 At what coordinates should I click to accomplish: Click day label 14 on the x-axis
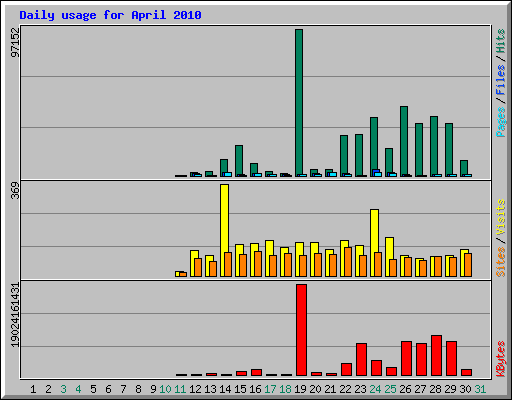(225, 389)
